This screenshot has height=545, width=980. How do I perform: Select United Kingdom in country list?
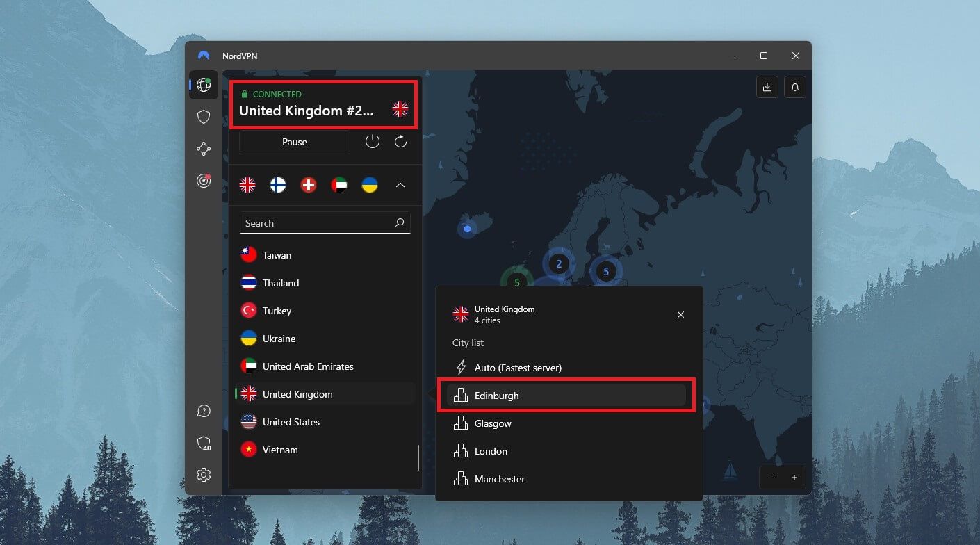[325, 394]
